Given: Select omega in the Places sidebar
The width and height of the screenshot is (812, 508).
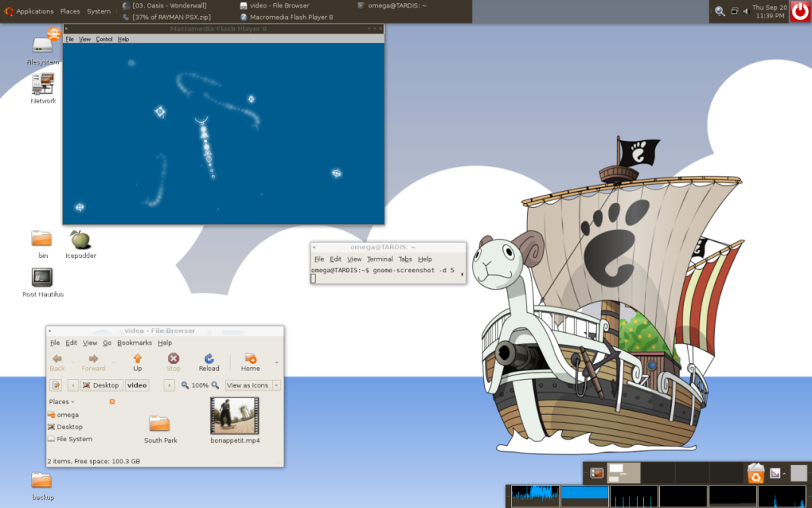Looking at the screenshot, I should click(63, 415).
